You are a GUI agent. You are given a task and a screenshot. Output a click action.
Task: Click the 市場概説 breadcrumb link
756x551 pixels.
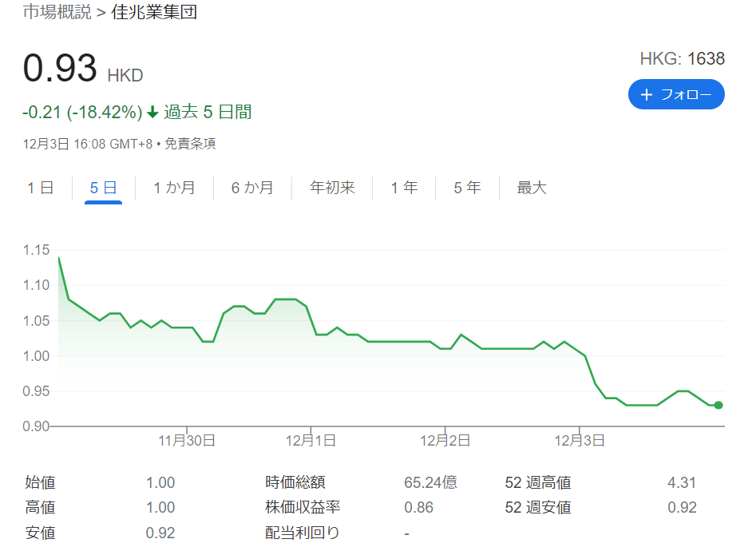point(57,12)
